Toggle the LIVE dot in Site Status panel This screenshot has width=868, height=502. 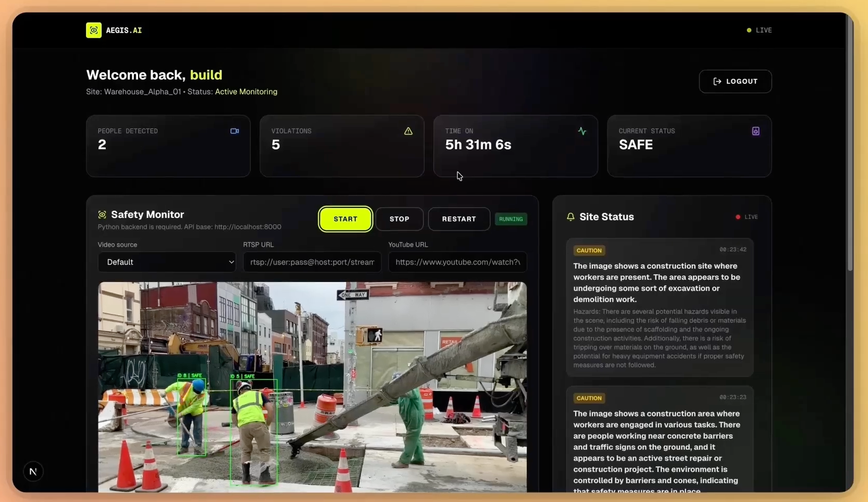pos(738,217)
